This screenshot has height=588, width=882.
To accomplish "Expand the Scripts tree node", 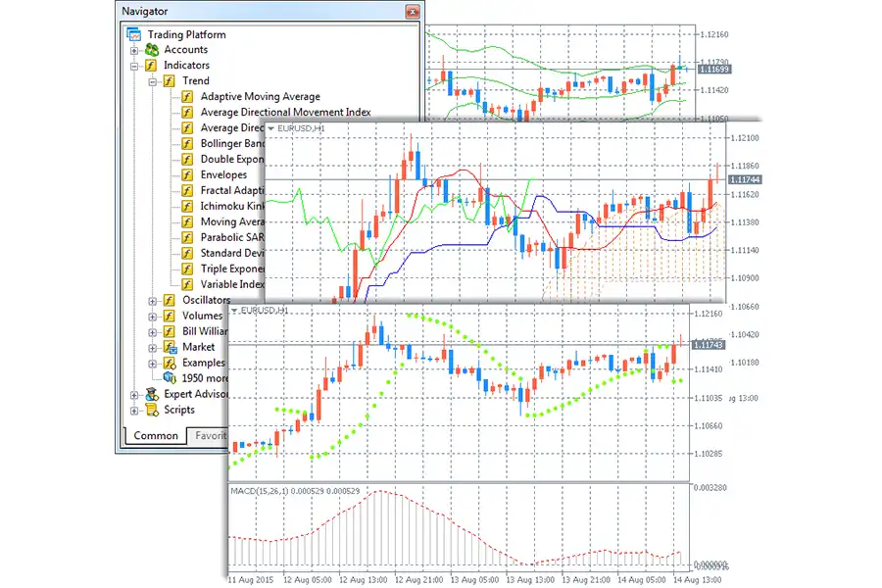I will pyautogui.click(x=134, y=411).
